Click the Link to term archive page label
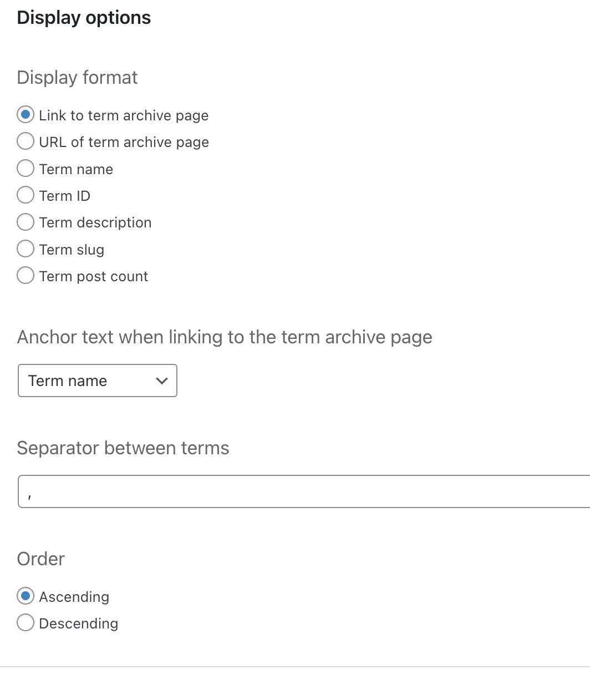590x700 pixels. [124, 115]
